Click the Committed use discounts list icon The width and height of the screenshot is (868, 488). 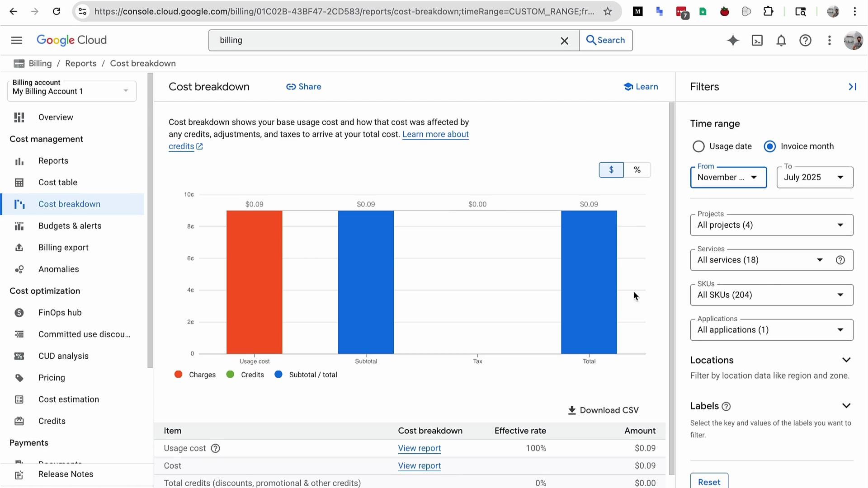19,334
